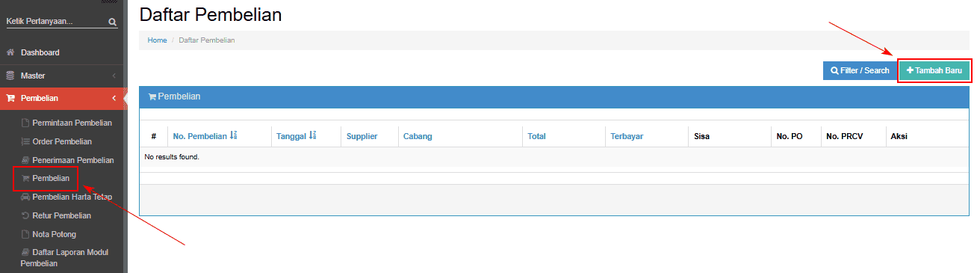Collapse the red Pembelian menu

click(x=61, y=98)
